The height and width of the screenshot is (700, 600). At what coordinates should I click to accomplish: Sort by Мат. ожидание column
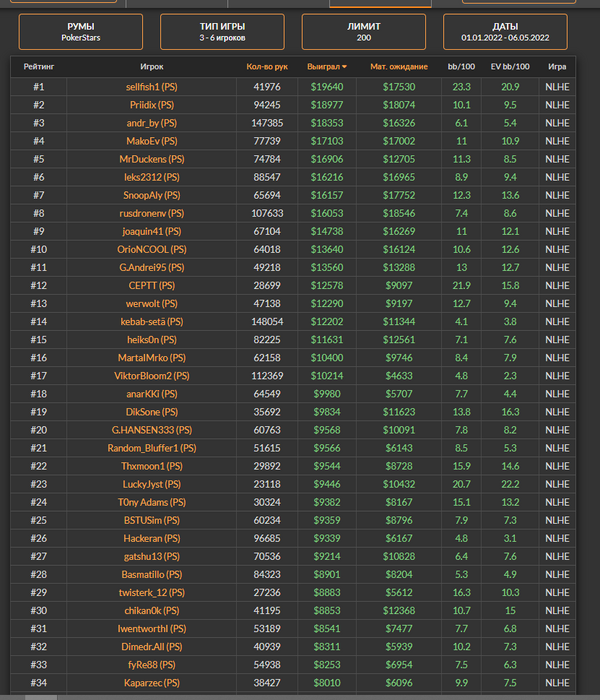click(399, 67)
